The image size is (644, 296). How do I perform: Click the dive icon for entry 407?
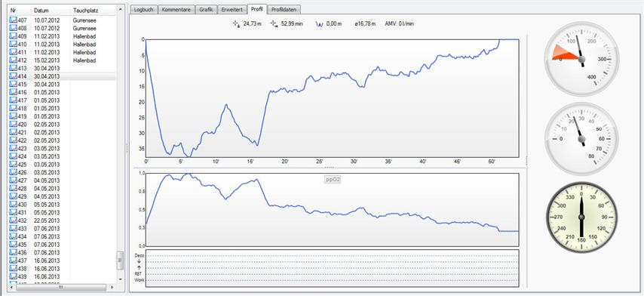[x=13, y=20]
